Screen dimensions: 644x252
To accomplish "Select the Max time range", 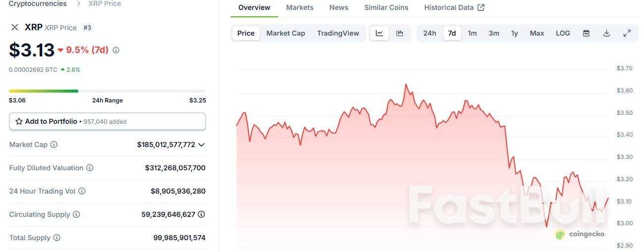I will (x=536, y=33).
